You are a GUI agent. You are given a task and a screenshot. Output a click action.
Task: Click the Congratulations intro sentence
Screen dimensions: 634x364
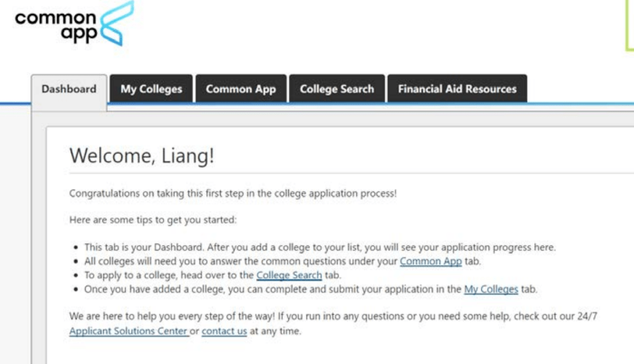(232, 193)
